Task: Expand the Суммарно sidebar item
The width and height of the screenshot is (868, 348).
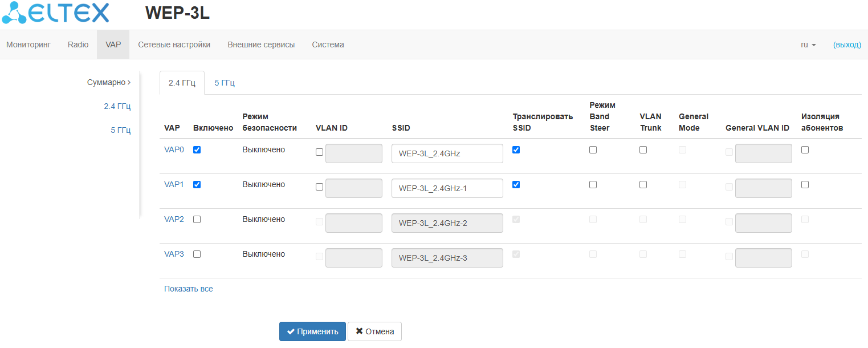Action: tap(108, 83)
